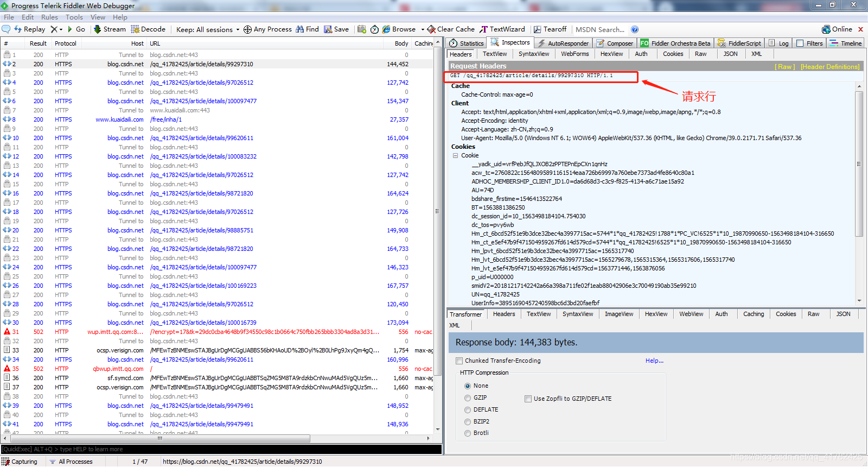This screenshot has width=868, height=467.
Task: Click the session list horizontal scrollbar
Action: pyautogui.click(x=160, y=438)
